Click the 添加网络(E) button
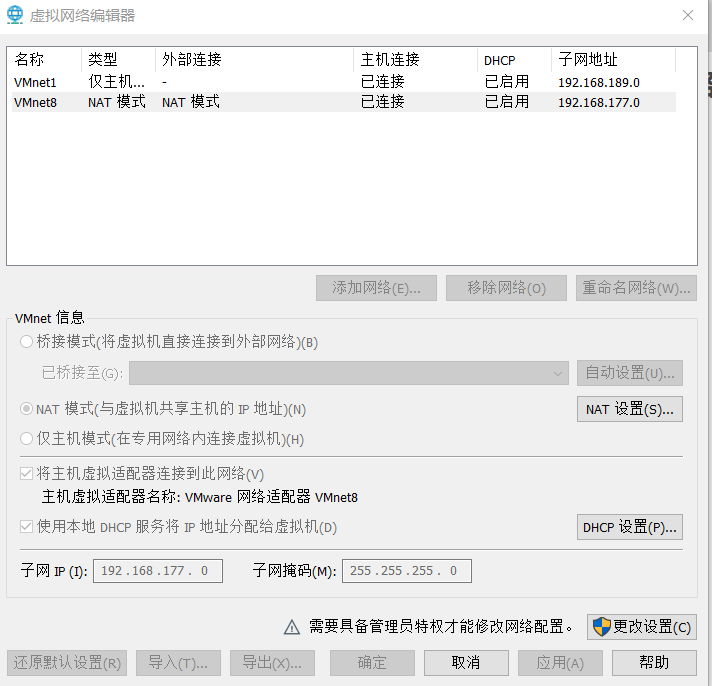This screenshot has height=686, width=712. tap(376, 288)
